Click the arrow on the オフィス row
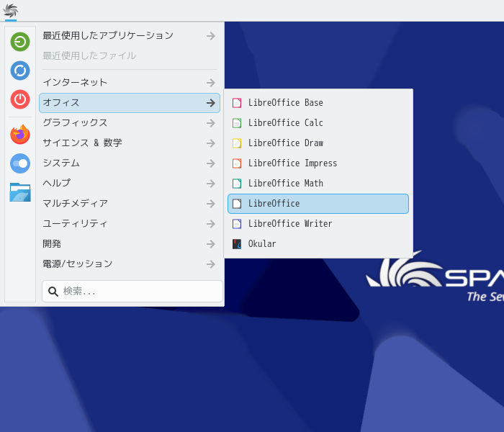The width and height of the screenshot is (504, 432). (x=211, y=103)
